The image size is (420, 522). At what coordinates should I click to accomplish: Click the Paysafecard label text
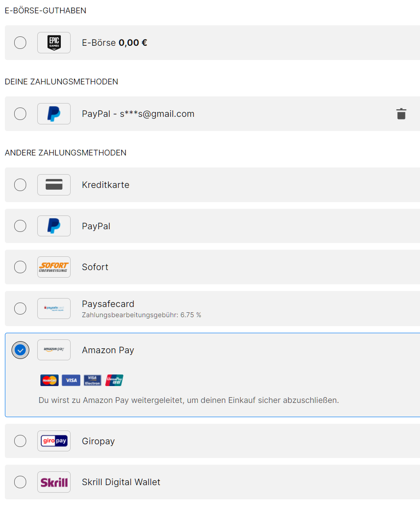coord(108,304)
